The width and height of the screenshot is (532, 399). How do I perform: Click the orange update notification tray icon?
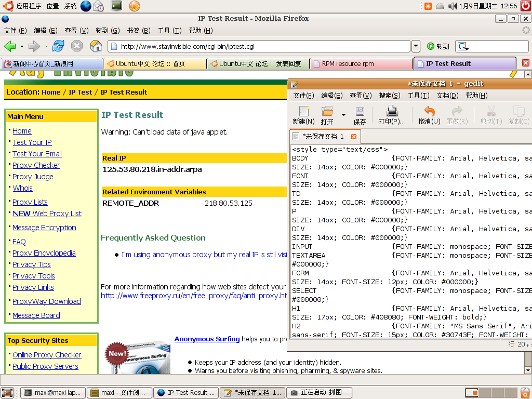428,6
